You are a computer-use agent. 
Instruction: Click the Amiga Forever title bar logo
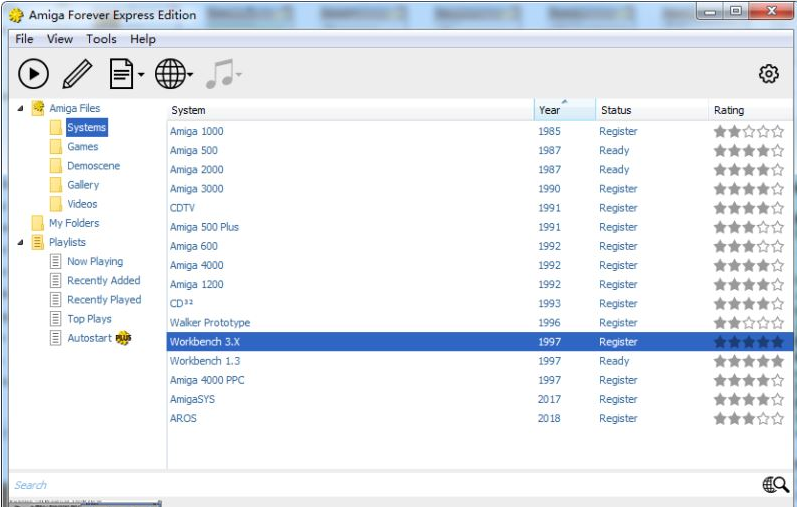(x=16, y=15)
